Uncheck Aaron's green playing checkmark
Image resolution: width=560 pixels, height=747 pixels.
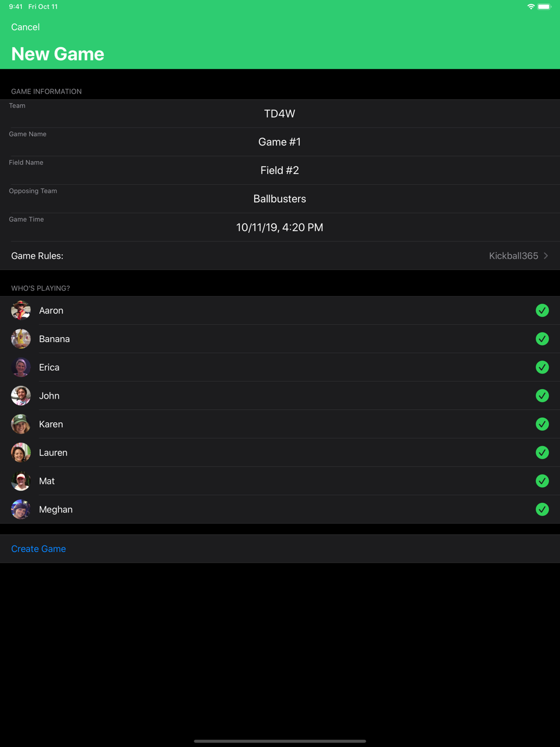(x=542, y=310)
